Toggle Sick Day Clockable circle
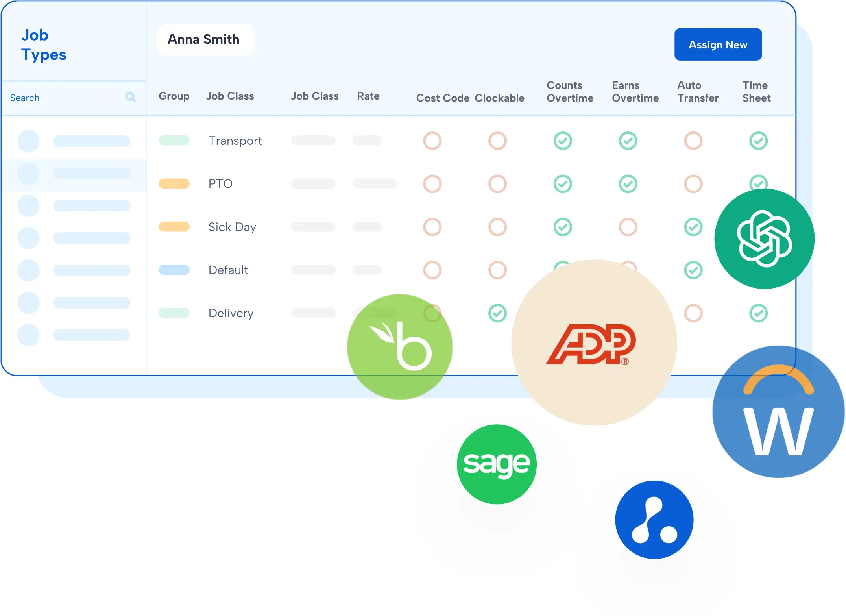Screen dimensions: 846x616 [497, 227]
